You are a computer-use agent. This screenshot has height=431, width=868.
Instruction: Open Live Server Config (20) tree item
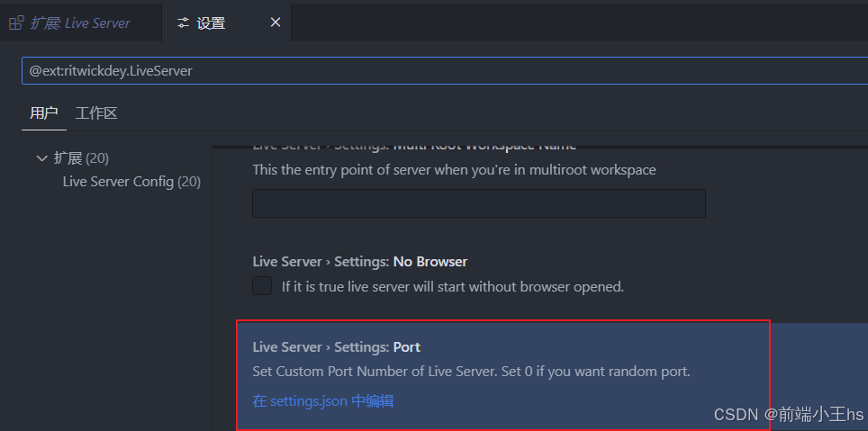[131, 182]
